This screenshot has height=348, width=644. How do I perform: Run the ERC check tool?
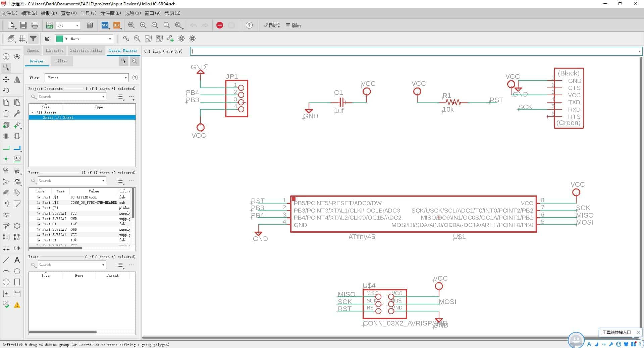[x=6, y=304]
